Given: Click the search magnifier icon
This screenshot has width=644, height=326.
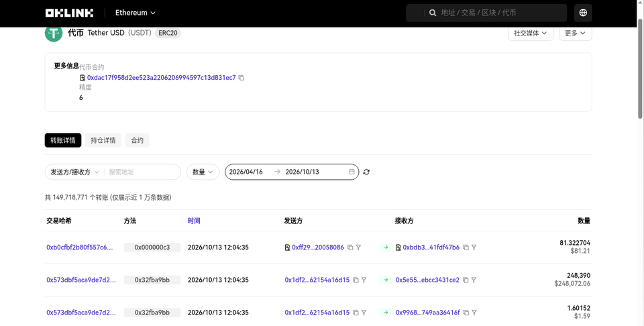Looking at the screenshot, I should 433,13.
